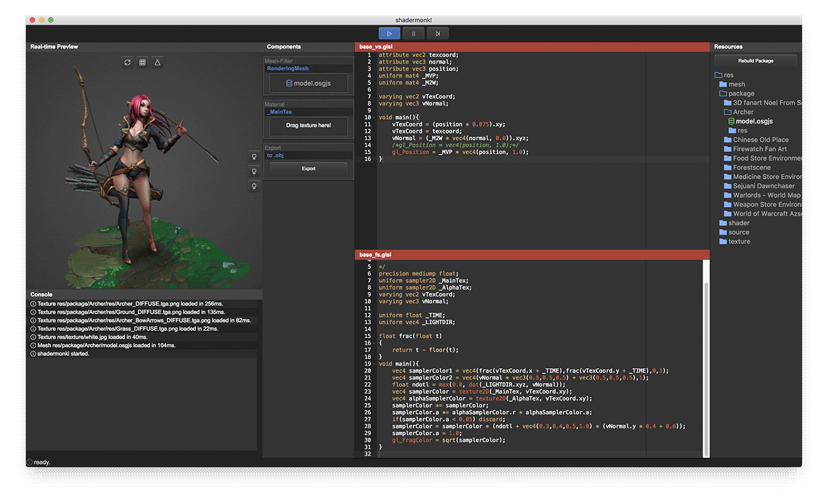
Task: Pause the real-time rendering
Action: (x=413, y=34)
